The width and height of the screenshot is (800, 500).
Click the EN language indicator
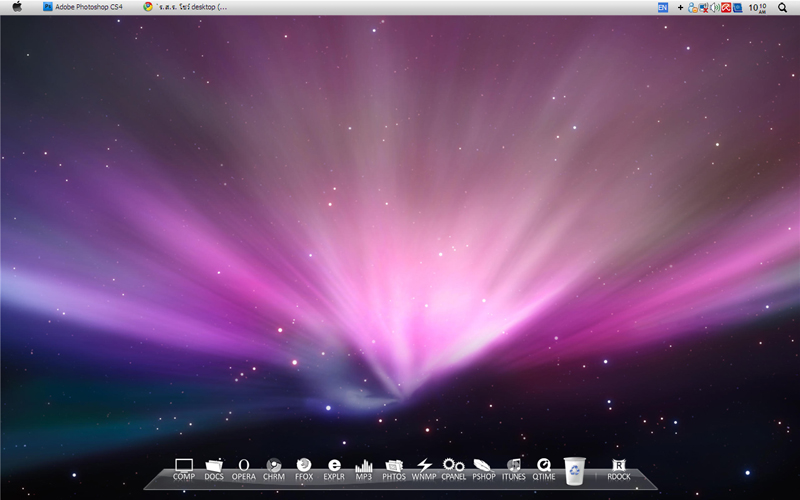[x=663, y=7]
